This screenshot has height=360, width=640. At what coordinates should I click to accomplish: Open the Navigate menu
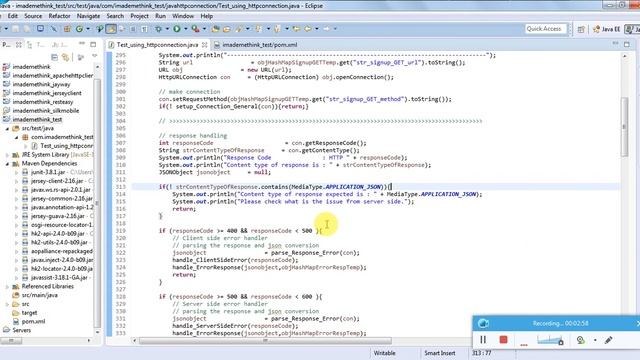point(88,16)
